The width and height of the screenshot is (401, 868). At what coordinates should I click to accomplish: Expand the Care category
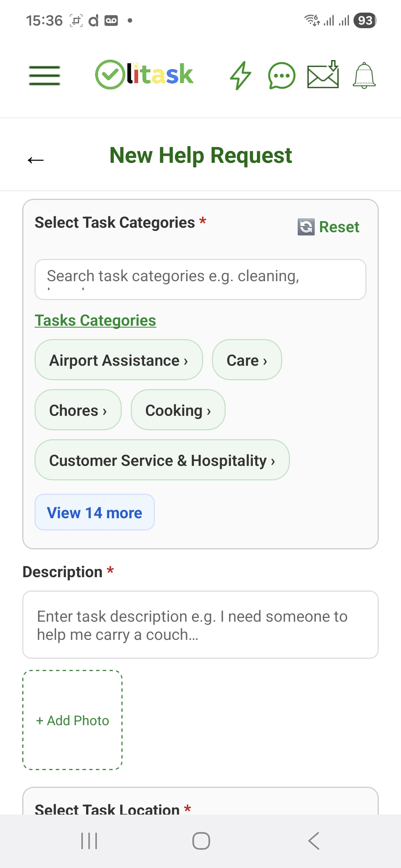coord(247,360)
